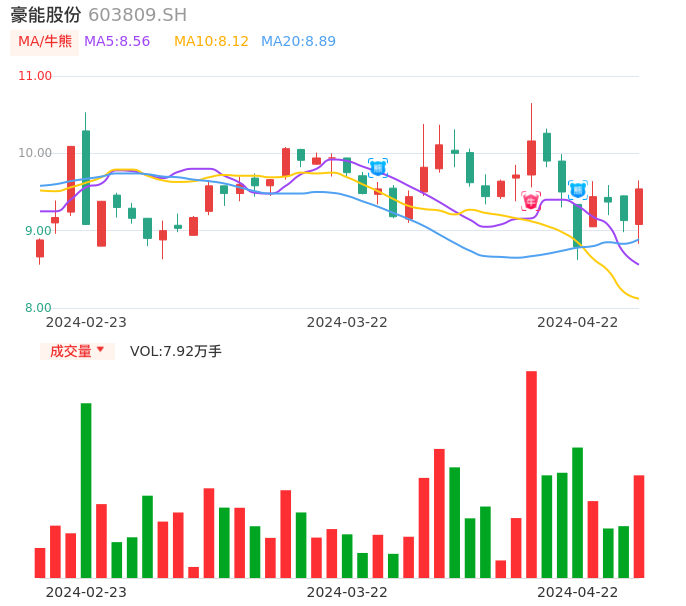Click the 8.00 price axis label
The width and height of the screenshot is (686, 606).
39,308
